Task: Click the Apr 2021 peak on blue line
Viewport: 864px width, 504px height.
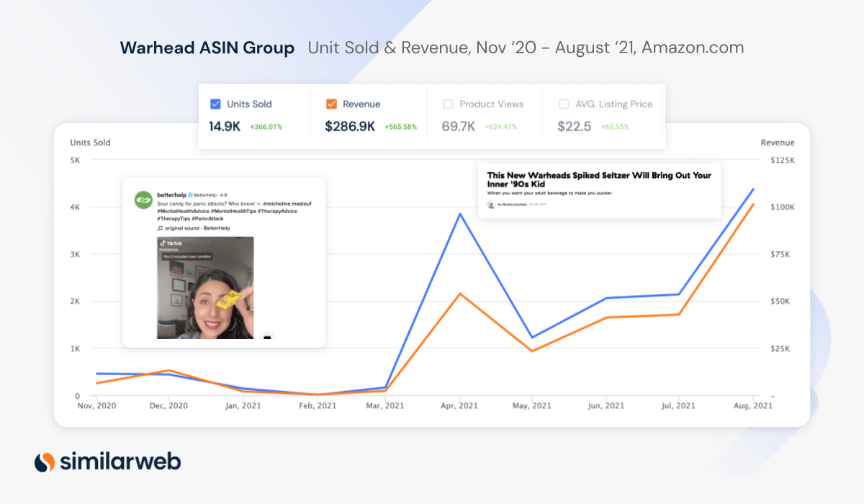Action: pos(459,214)
